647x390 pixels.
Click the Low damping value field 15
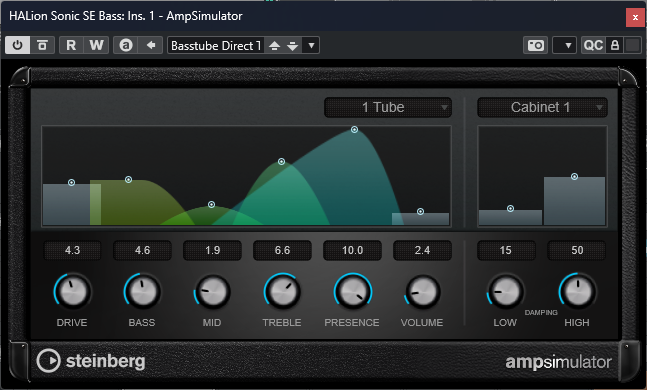(506, 250)
